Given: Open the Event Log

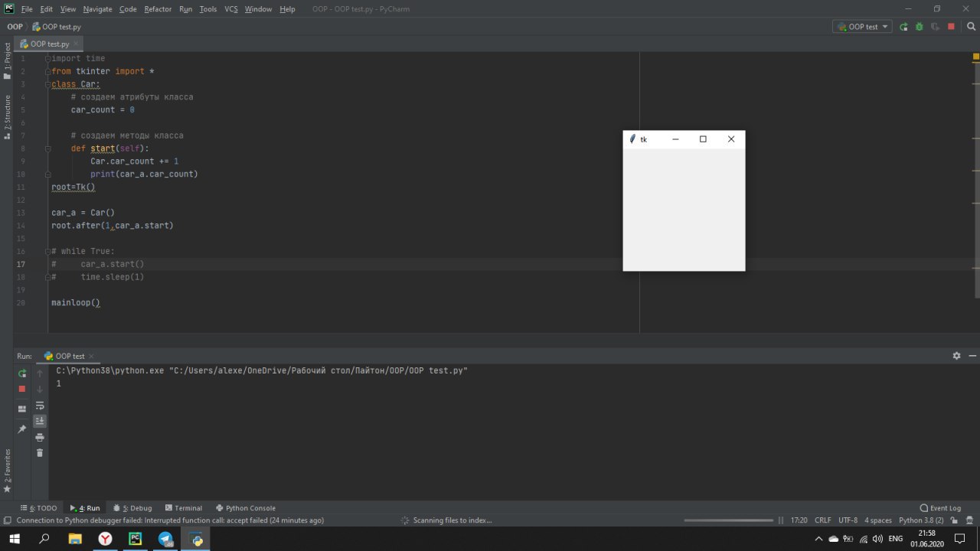Looking at the screenshot, I should 940,508.
